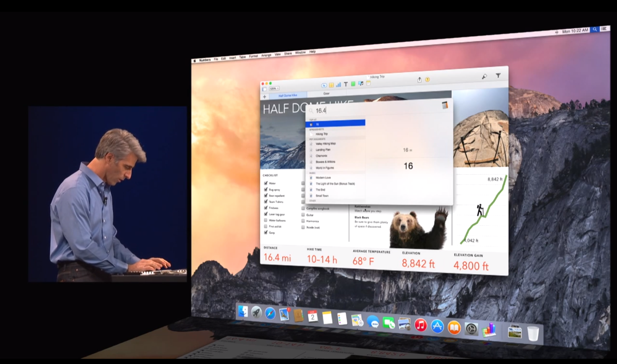Insert a shape using the green Shape icon

coord(353,84)
